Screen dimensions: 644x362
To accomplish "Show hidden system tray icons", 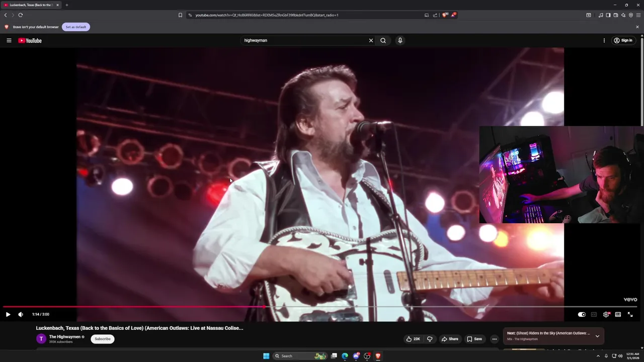I will tap(598, 356).
